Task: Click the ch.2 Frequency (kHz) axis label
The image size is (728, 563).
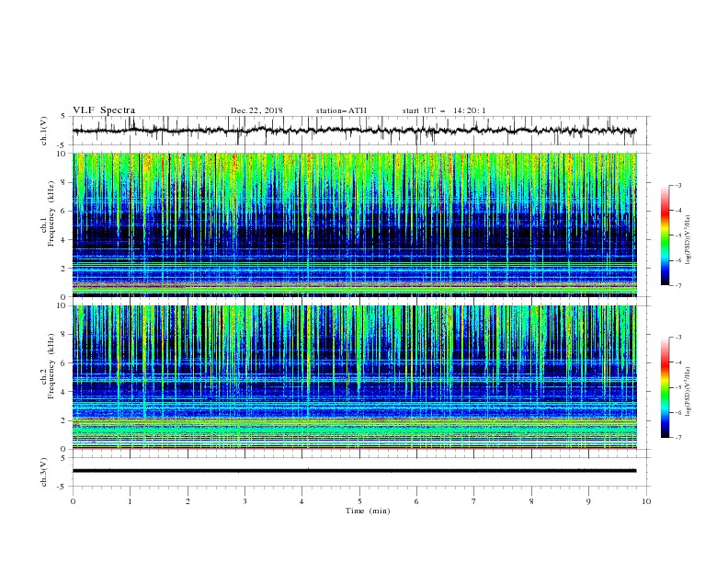Action: [47, 366]
